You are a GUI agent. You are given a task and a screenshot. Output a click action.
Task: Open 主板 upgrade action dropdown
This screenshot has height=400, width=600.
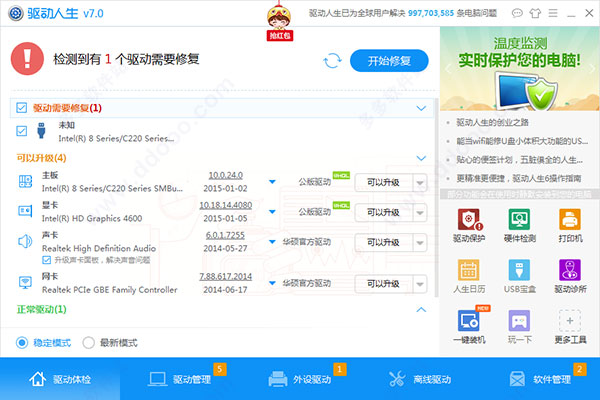[x=420, y=183]
